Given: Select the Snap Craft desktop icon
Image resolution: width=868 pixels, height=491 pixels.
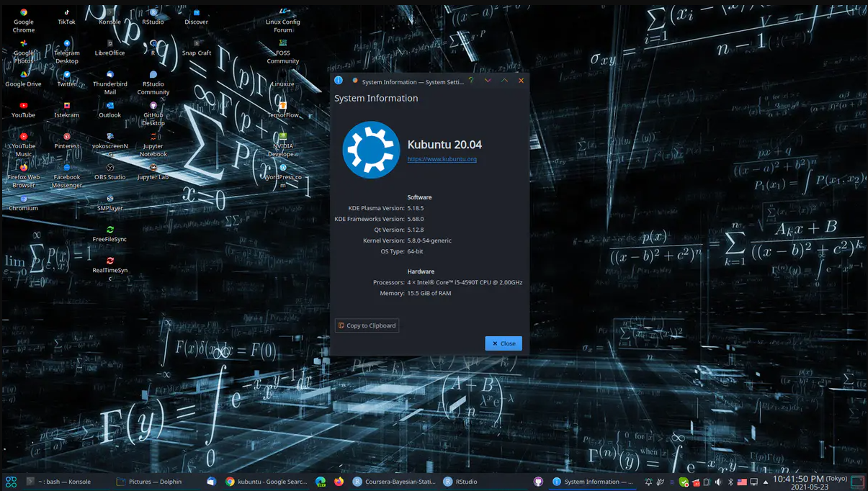Looking at the screenshot, I should [x=196, y=48].
